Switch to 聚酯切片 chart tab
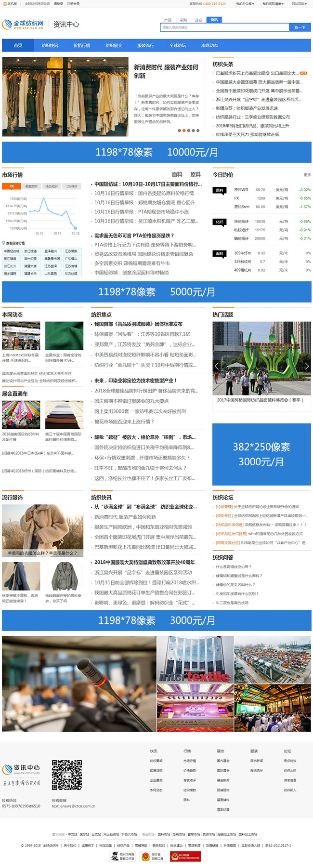 pos(31,186)
